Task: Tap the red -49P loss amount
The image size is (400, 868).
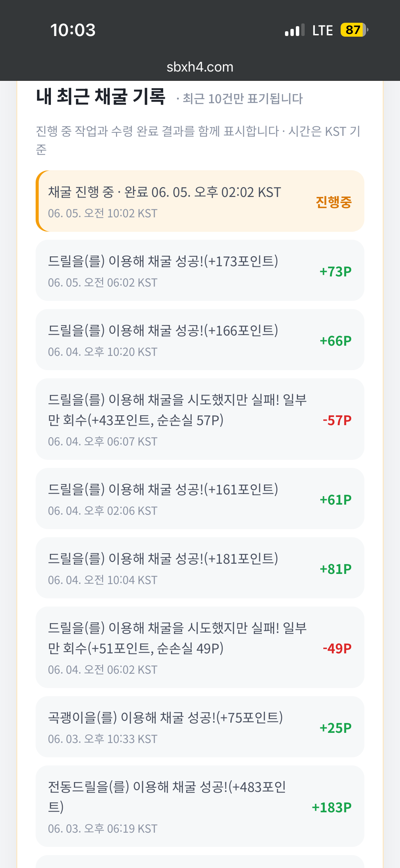Action: click(x=337, y=649)
